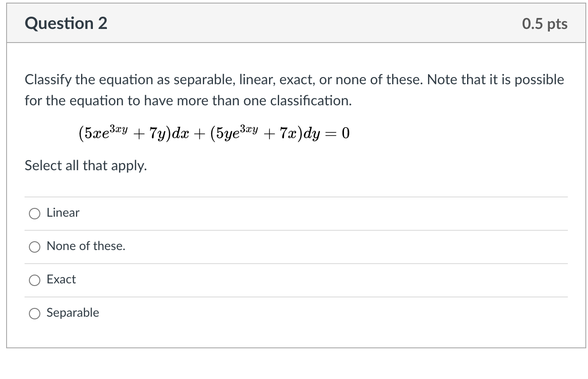The width and height of the screenshot is (588, 379).
Task: Mark the Exact radio button
Action: coord(35,280)
